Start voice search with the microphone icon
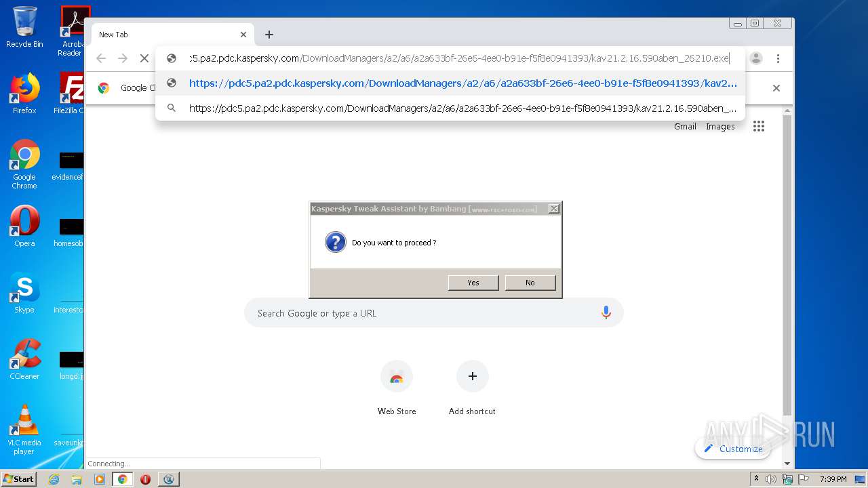Viewport: 868px width, 488px height. [x=606, y=312]
